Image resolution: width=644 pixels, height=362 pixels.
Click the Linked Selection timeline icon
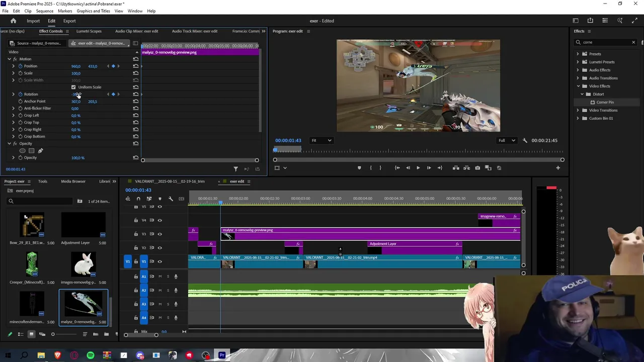coord(149,199)
